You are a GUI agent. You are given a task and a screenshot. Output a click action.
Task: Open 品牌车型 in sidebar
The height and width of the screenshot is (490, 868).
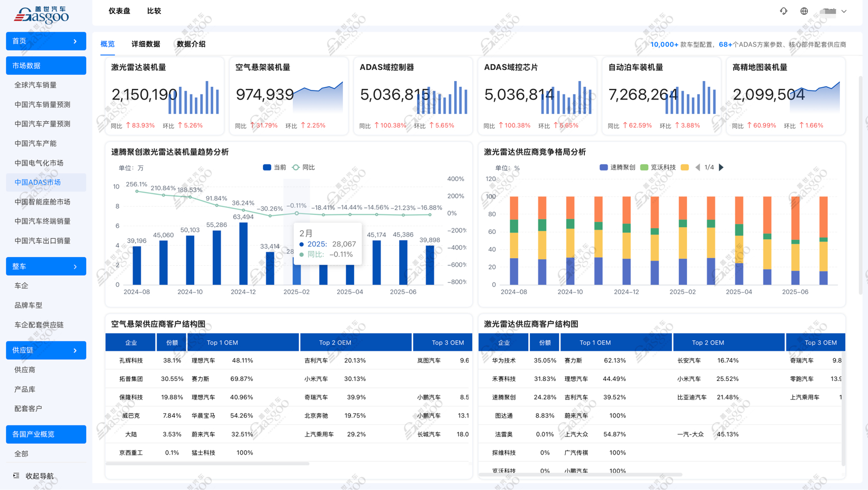pos(29,305)
